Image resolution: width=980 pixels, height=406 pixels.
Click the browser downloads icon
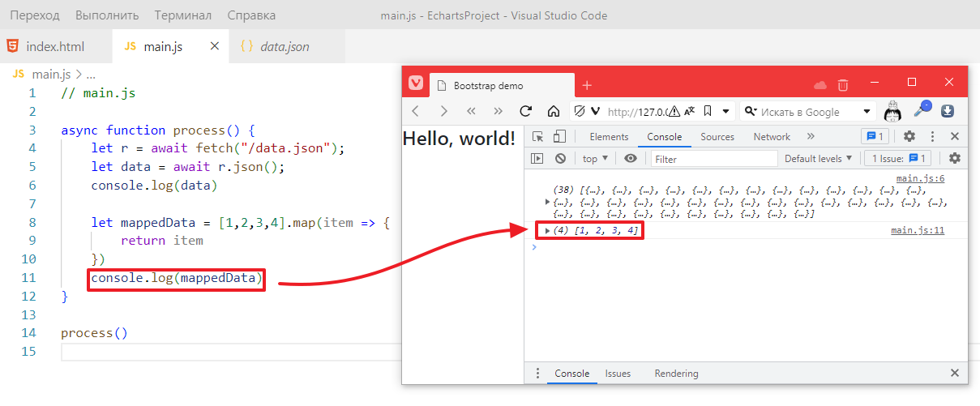tap(947, 112)
